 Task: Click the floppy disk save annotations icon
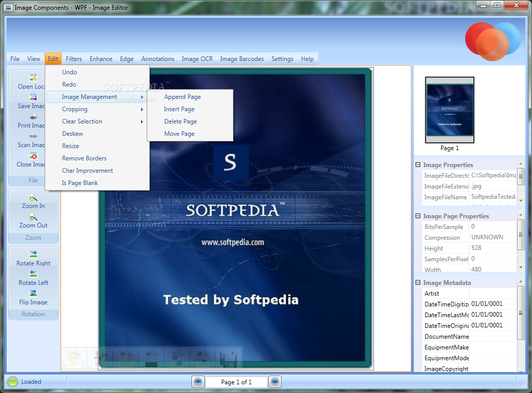pos(229,359)
